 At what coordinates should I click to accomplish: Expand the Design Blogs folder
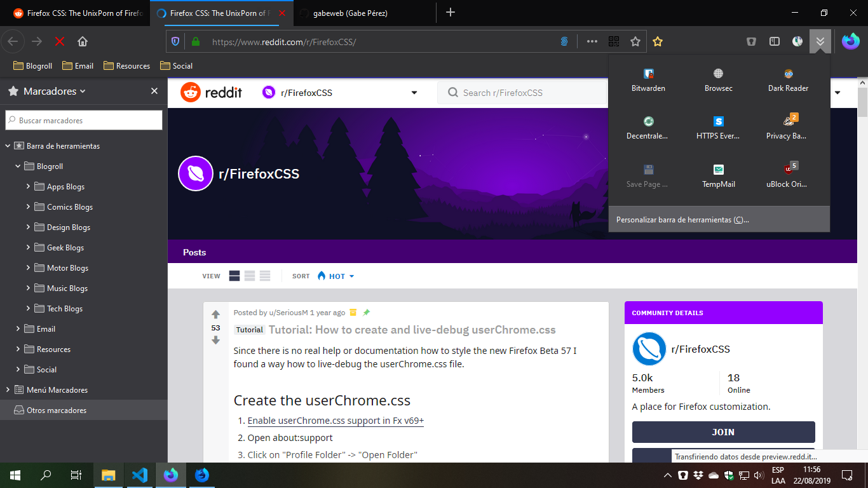(29, 227)
